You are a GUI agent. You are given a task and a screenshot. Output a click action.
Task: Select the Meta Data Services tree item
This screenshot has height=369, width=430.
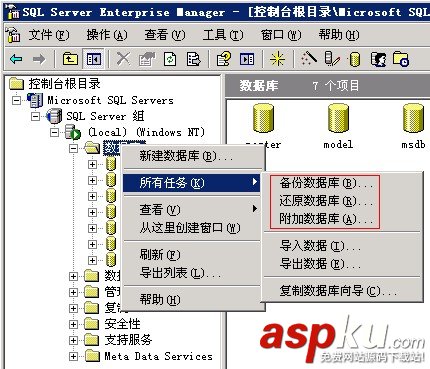[159, 356]
